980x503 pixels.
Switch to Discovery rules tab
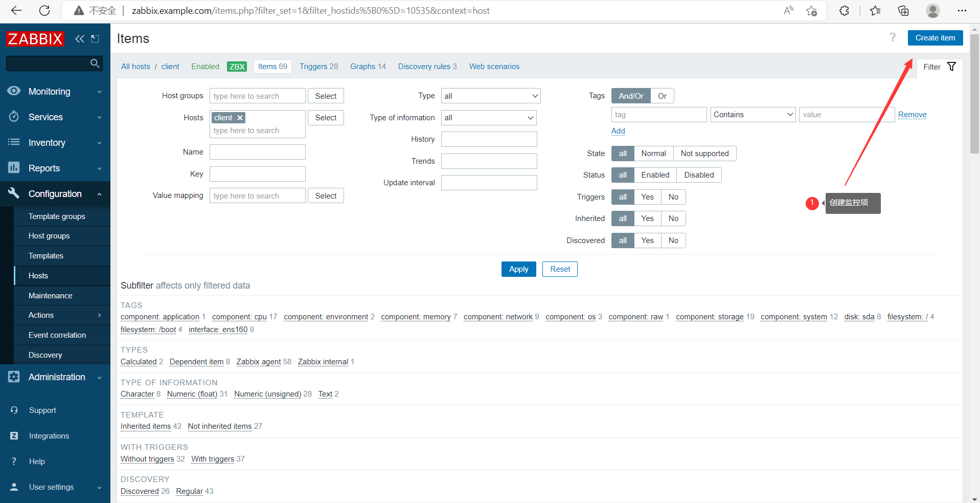pos(427,67)
